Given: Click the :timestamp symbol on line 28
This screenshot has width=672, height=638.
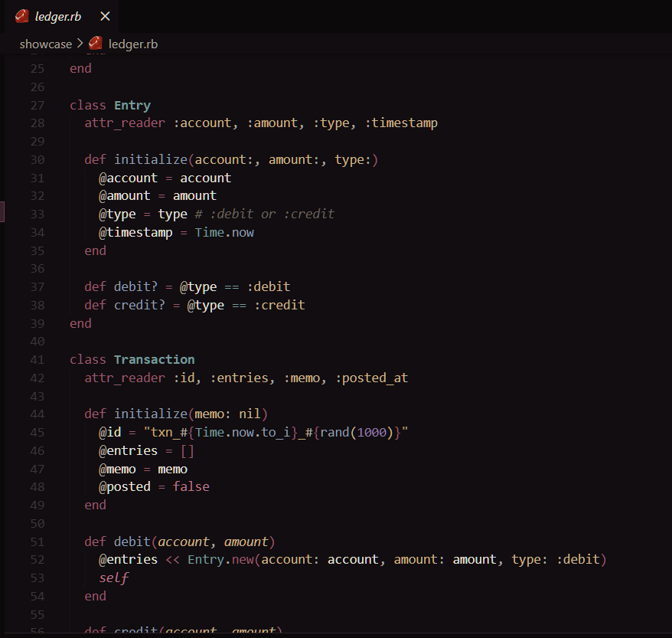Looking at the screenshot, I should tap(401, 123).
